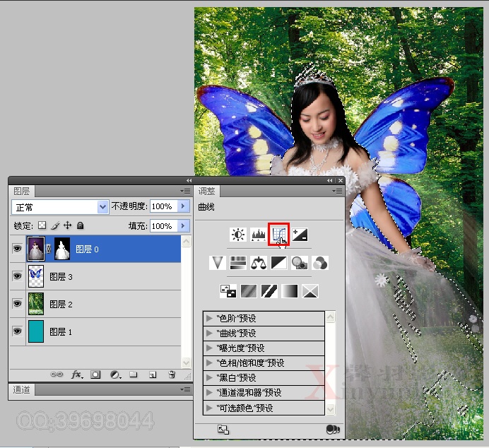Image resolution: width=489 pixels, height=448 pixels.
Task: Create a Vibrance adjustment layer
Action: pos(218,263)
